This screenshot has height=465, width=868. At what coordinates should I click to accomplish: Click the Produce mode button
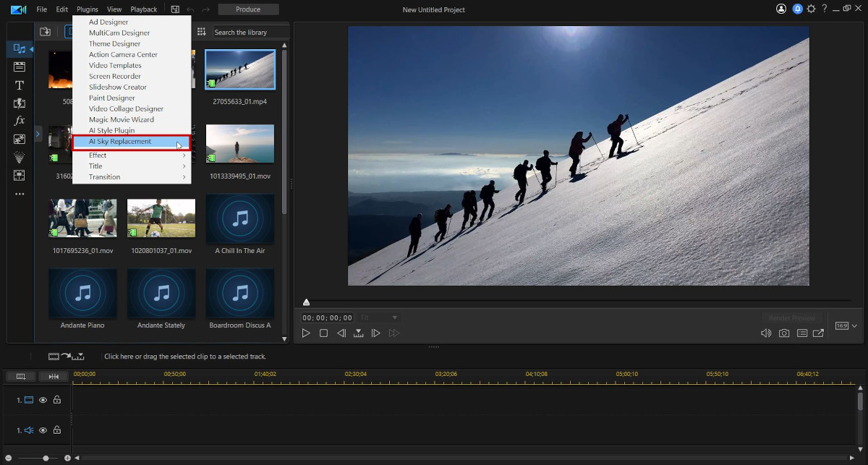pos(248,9)
